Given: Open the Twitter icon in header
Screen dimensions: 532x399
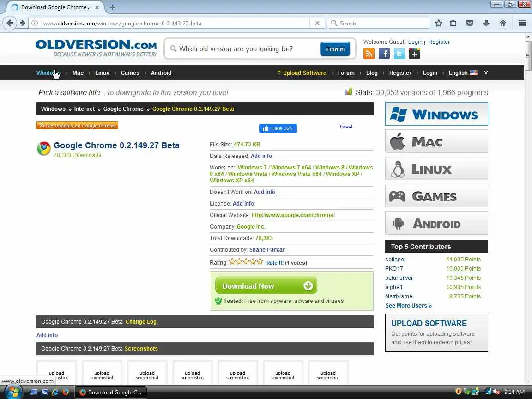Looking at the screenshot, I should [x=399, y=54].
